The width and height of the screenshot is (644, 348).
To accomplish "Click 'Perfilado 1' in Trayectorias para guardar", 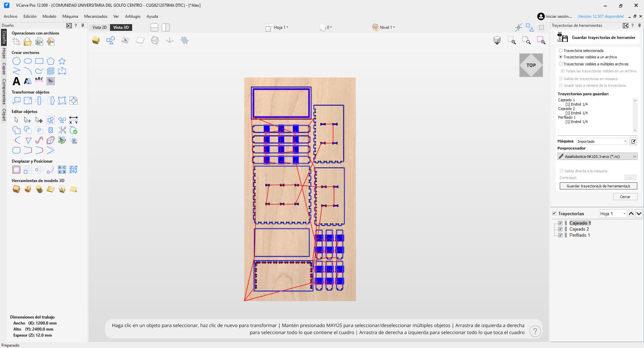I will click(x=567, y=117).
